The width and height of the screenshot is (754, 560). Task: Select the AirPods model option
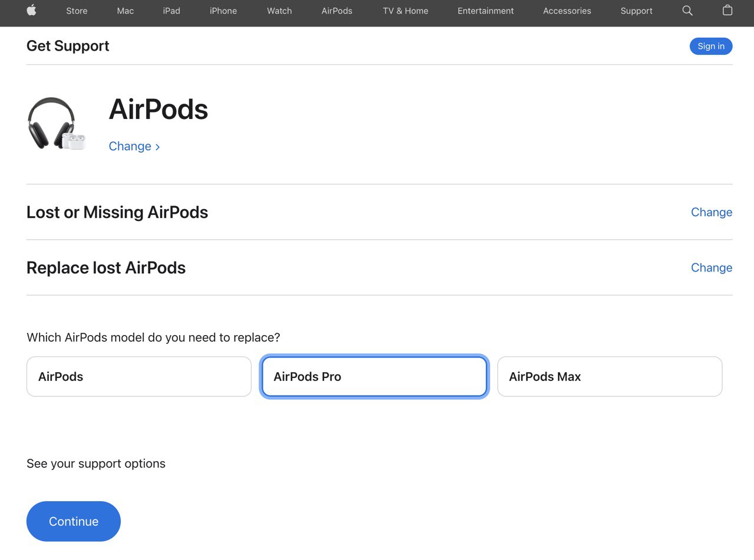(139, 377)
